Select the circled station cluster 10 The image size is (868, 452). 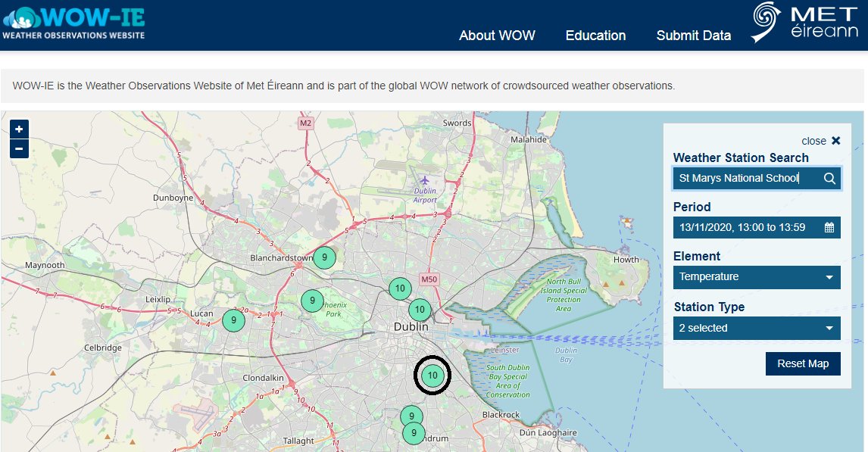click(x=432, y=375)
